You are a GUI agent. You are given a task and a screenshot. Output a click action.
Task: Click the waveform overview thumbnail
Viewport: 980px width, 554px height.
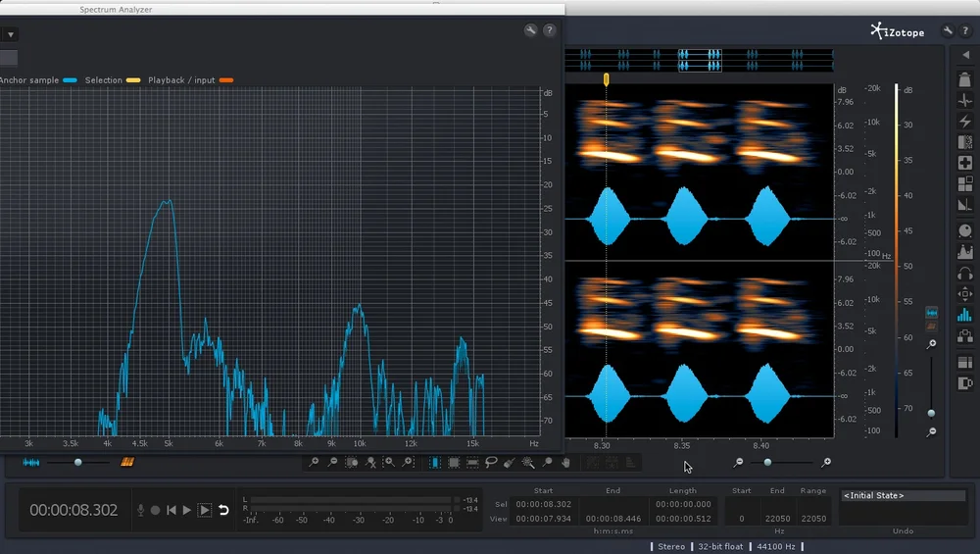click(x=700, y=60)
